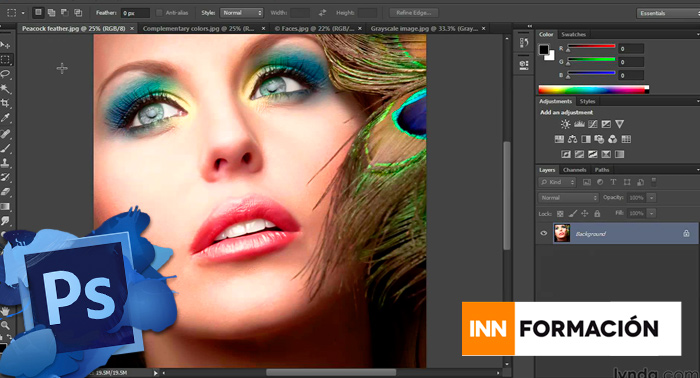Add a Black & White adjustment
This screenshot has width=700, height=378.
(x=586, y=139)
